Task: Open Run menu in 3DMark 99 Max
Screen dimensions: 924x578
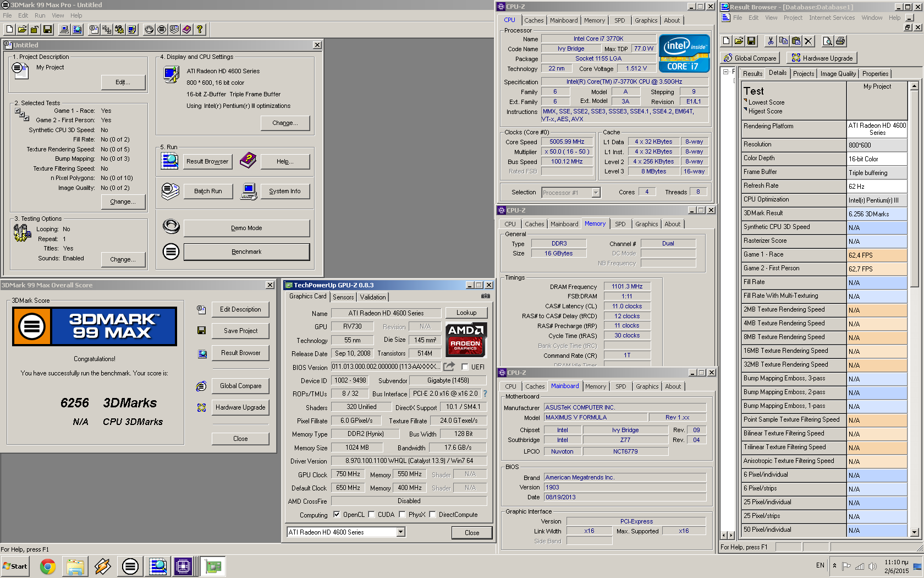Action: click(40, 15)
